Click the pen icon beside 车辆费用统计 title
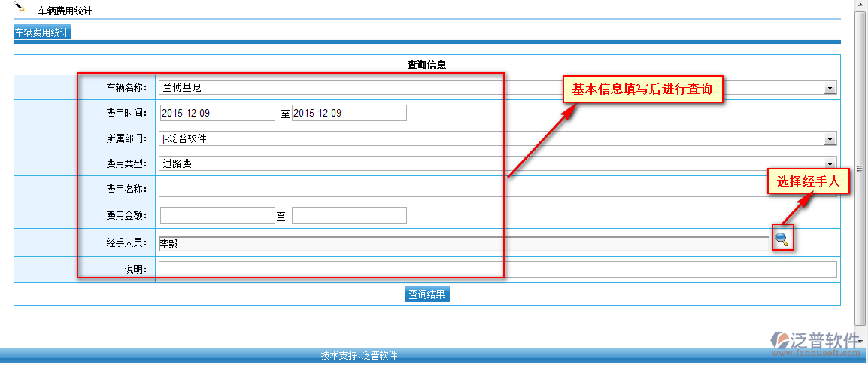The height and width of the screenshot is (365, 868). (20, 8)
